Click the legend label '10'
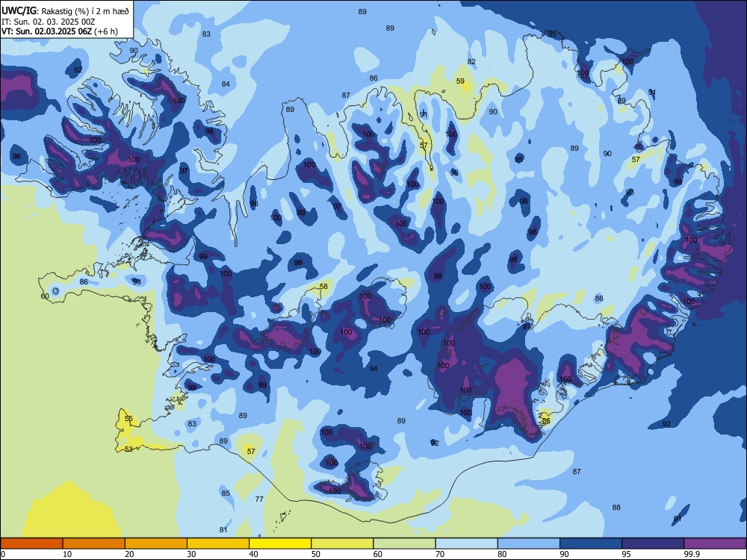Screen dimensions: 747x560 point(67,554)
